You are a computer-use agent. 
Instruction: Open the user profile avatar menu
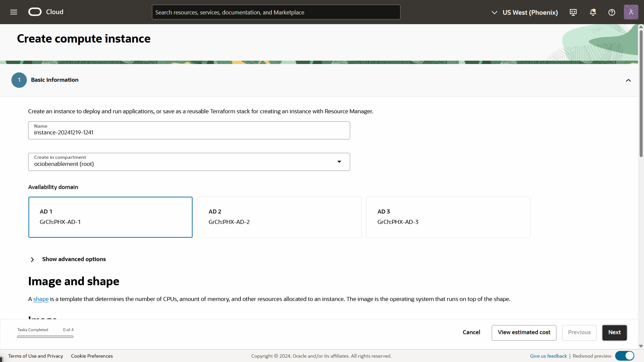click(631, 12)
